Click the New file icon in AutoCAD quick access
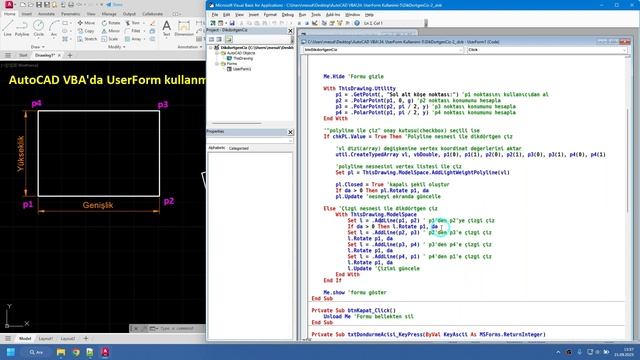This screenshot has height=360, width=640. (x=23, y=5)
